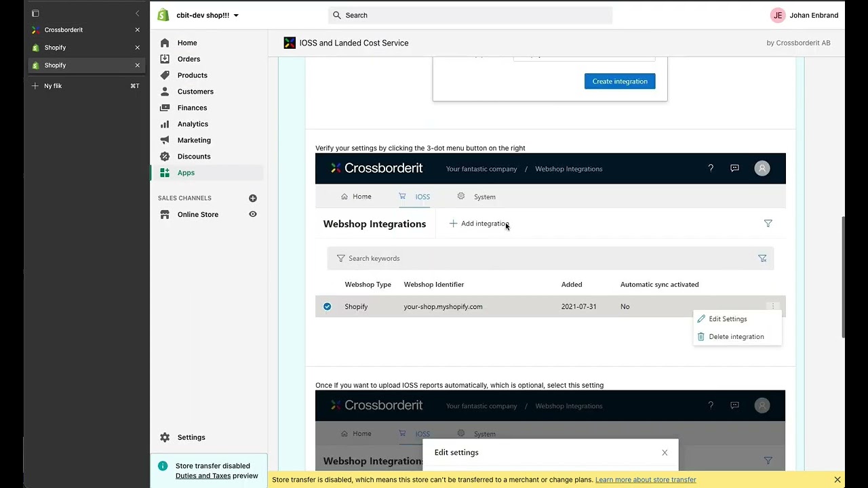Dismiss the yellow store transfer banner
The image size is (868, 488).
tap(837, 480)
